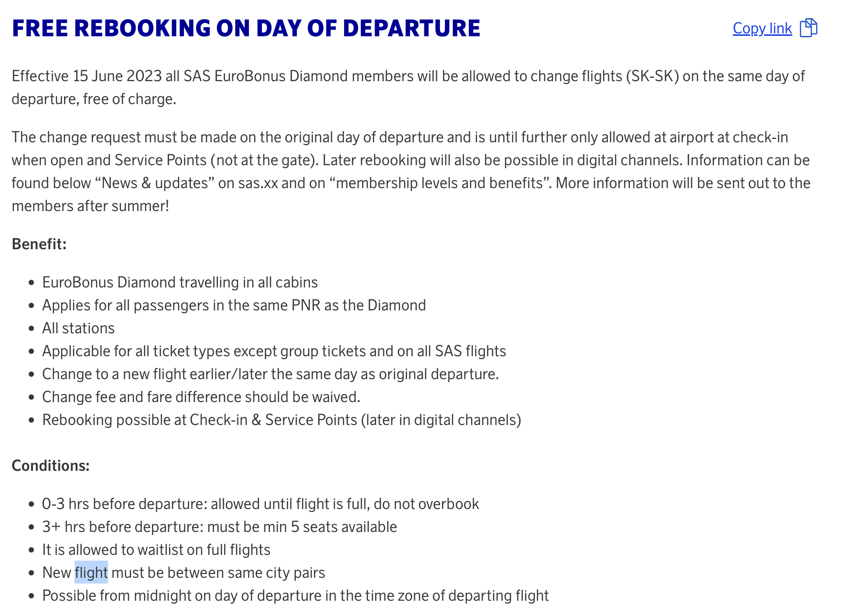Click the bullet about group tickets exception
The image size is (841, 616).
(274, 351)
